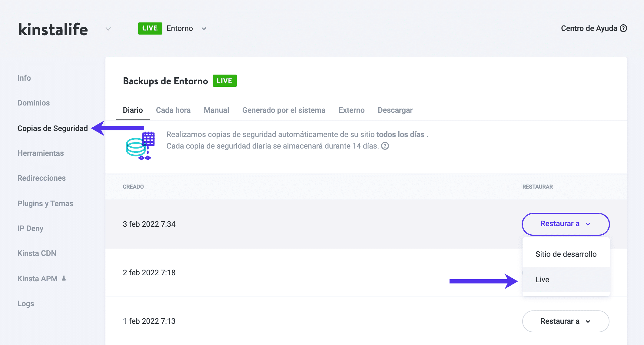Switch to the 'Generado por el sistema' tab

[284, 110]
